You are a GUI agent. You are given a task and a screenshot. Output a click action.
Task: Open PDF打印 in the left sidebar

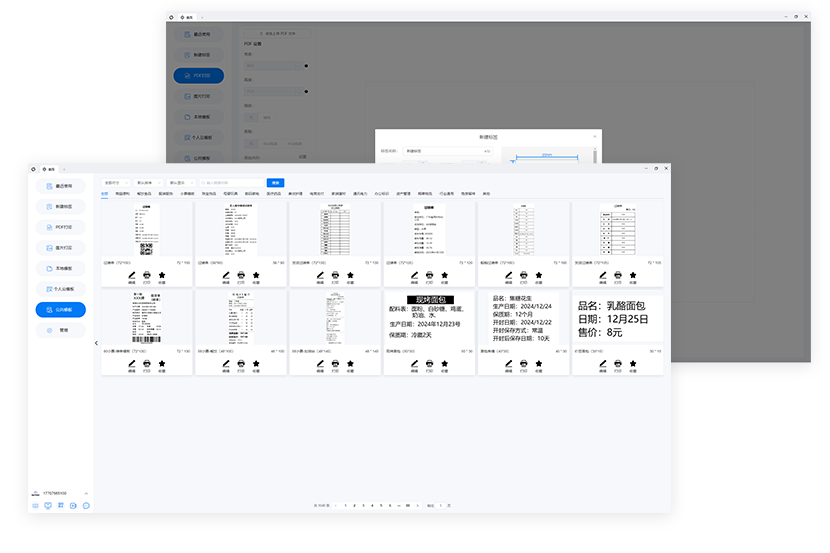(x=60, y=227)
